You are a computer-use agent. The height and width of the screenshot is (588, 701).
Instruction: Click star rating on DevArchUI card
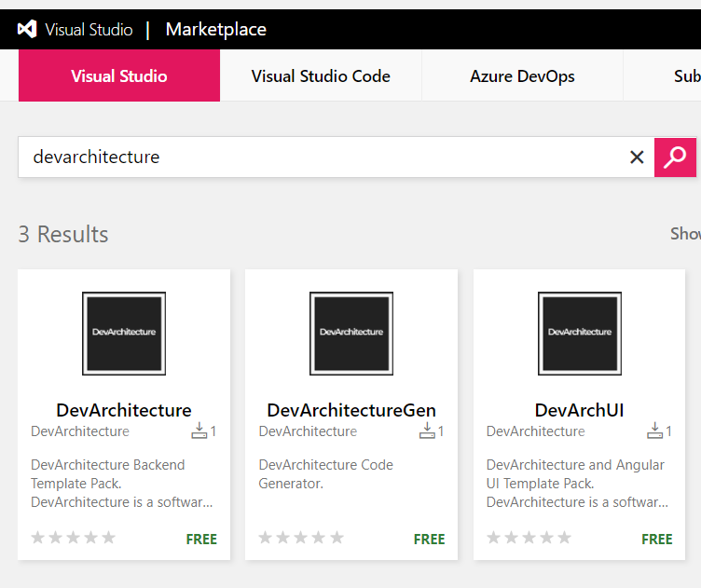(529, 537)
